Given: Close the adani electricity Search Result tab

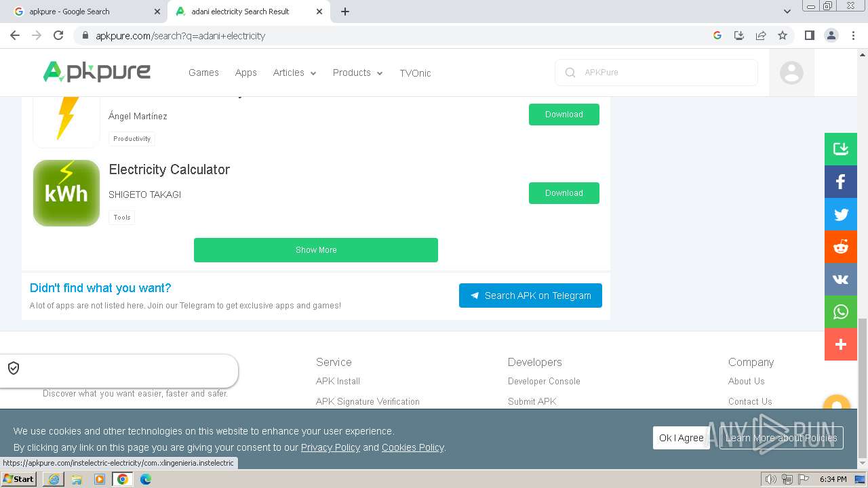Looking at the screenshot, I should [319, 12].
